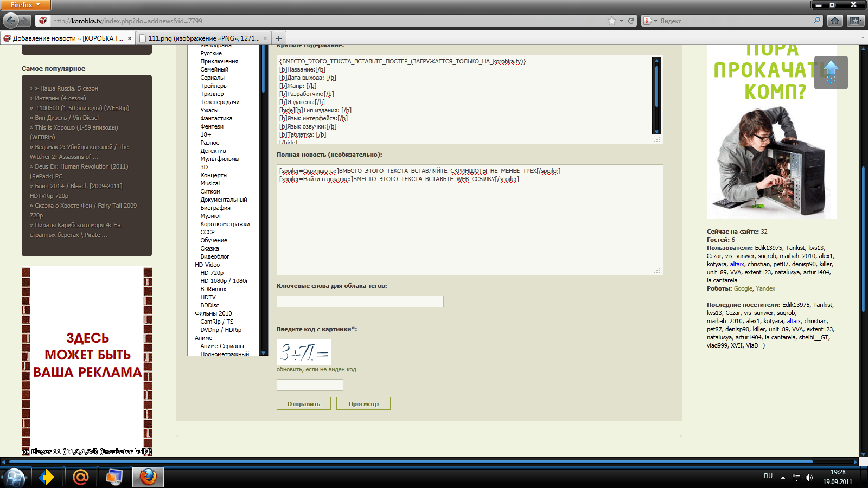Submit the news with Отправить button
Screen dimensions: 868x488
(304, 403)
